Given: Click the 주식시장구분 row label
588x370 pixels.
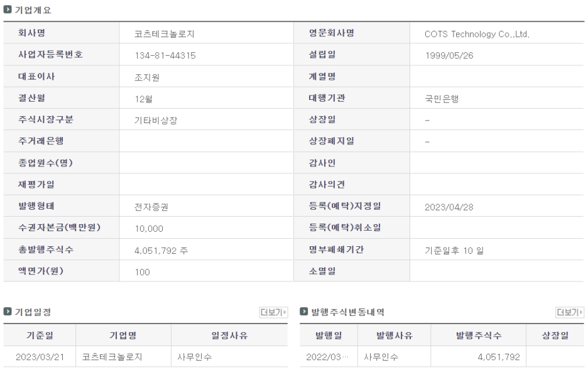Looking at the screenshot, I should pos(46,119).
